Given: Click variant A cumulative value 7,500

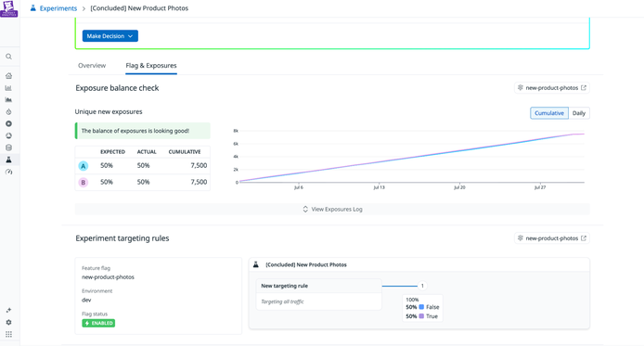Looking at the screenshot, I should pyautogui.click(x=199, y=165).
